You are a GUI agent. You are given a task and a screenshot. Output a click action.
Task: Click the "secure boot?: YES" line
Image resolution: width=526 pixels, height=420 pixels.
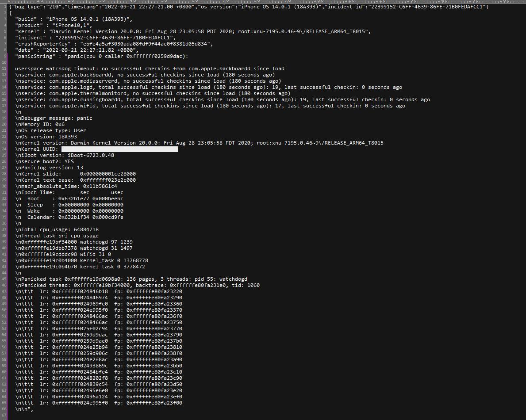tap(44, 161)
